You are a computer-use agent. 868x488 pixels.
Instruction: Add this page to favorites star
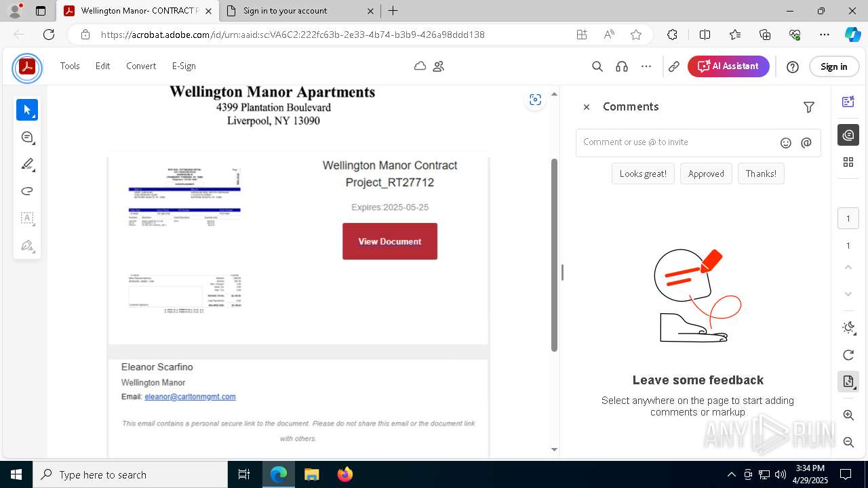(x=635, y=35)
